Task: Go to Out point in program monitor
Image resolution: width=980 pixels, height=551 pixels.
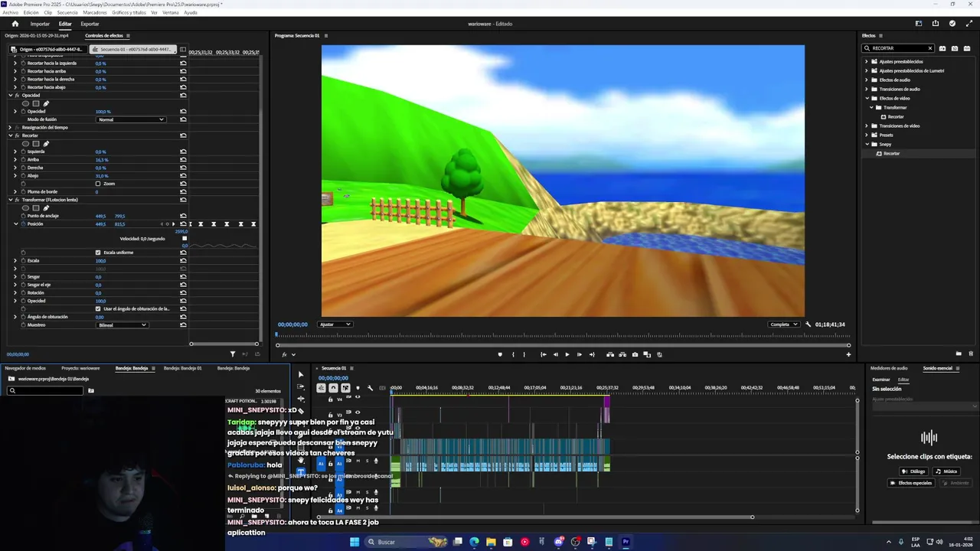Action: click(x=592, y=354)
